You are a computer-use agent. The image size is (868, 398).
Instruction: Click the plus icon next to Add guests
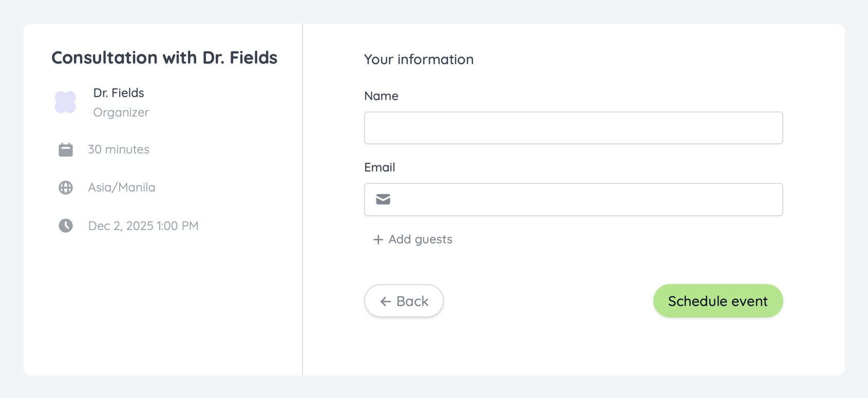pyautogui.click(x=378, y=240)
